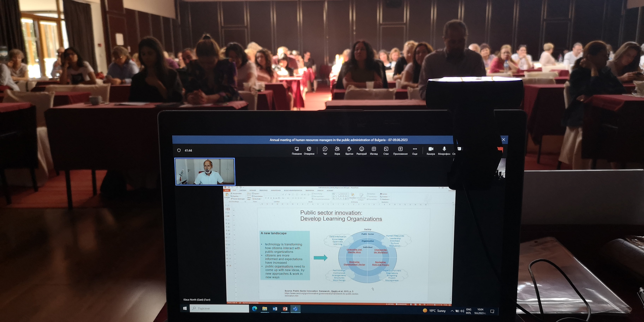Screen dimensions: 644x322
Task: Expand the hidden system tray icons chevron
Action: tap(452, 311)
